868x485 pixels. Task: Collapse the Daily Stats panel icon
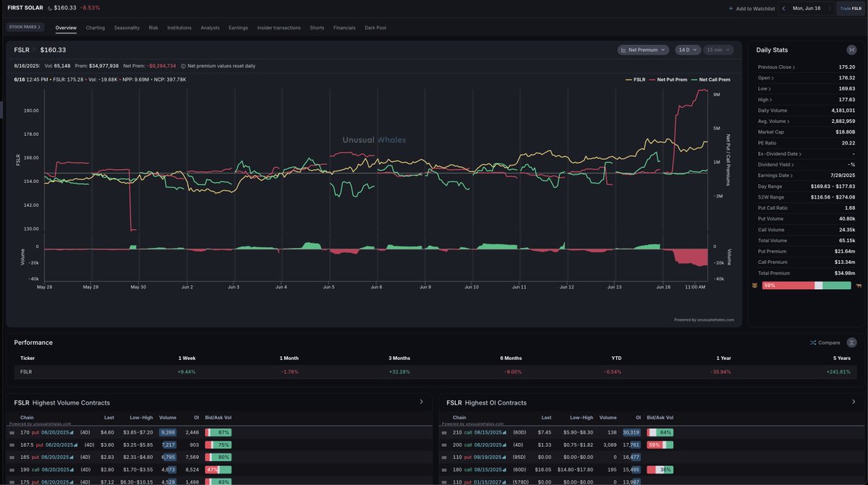click(x=851, y=50)
